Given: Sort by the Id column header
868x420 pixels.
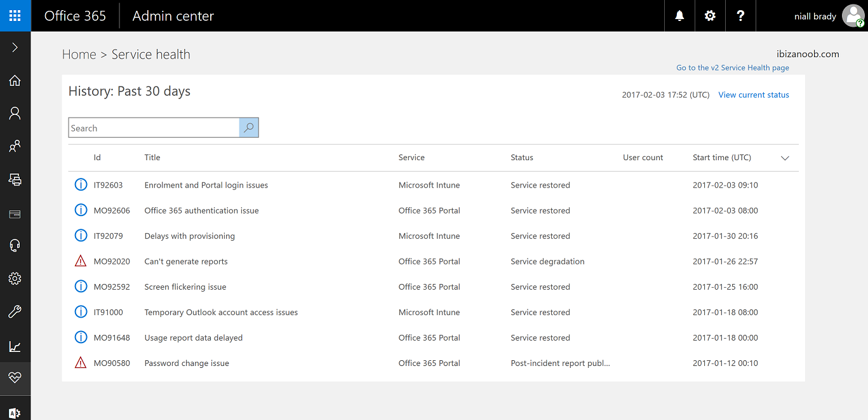Looking at the screenshot, I should pos(97,158).
